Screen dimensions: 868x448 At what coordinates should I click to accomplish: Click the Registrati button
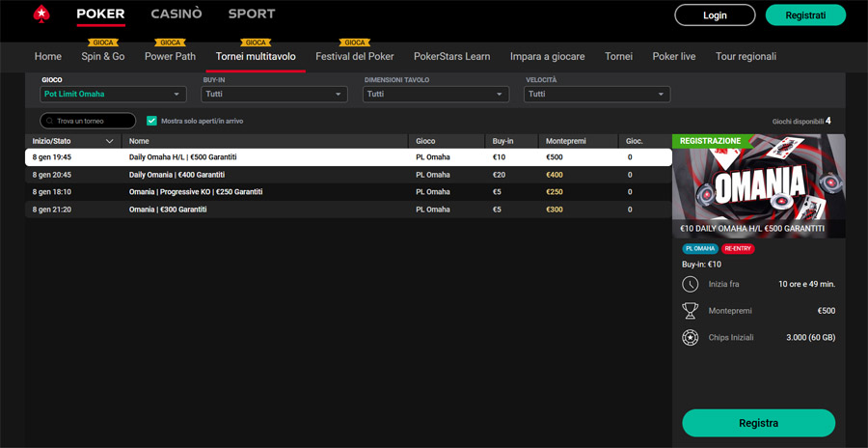tap(805, 15)
